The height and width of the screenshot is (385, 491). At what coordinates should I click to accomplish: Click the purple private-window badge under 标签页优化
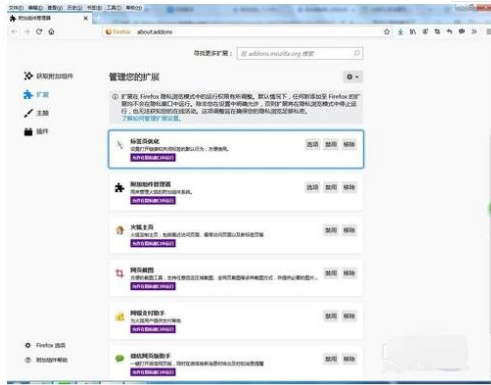click(153, 158)
